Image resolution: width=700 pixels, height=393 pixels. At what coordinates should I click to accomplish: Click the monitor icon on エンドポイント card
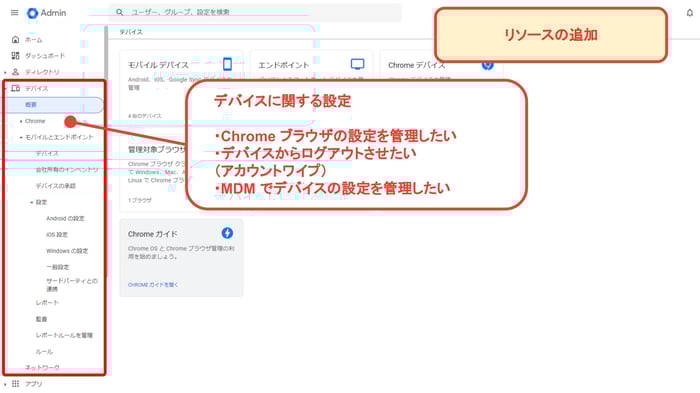pyautogui.click(x=357, y=64)
